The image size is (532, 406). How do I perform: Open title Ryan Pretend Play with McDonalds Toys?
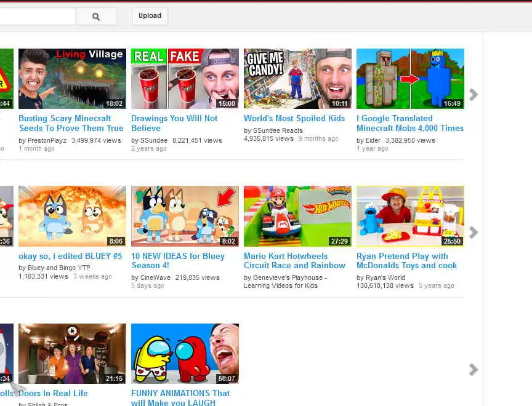(x=406, y=261)
